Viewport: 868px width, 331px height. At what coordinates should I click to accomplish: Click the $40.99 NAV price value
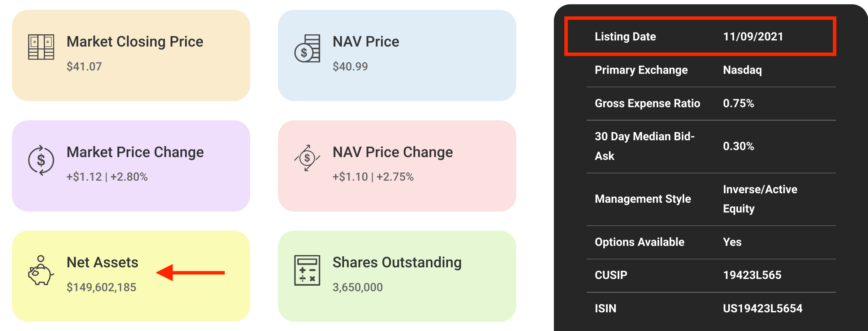pyautogui.click(x=350, y=66)
